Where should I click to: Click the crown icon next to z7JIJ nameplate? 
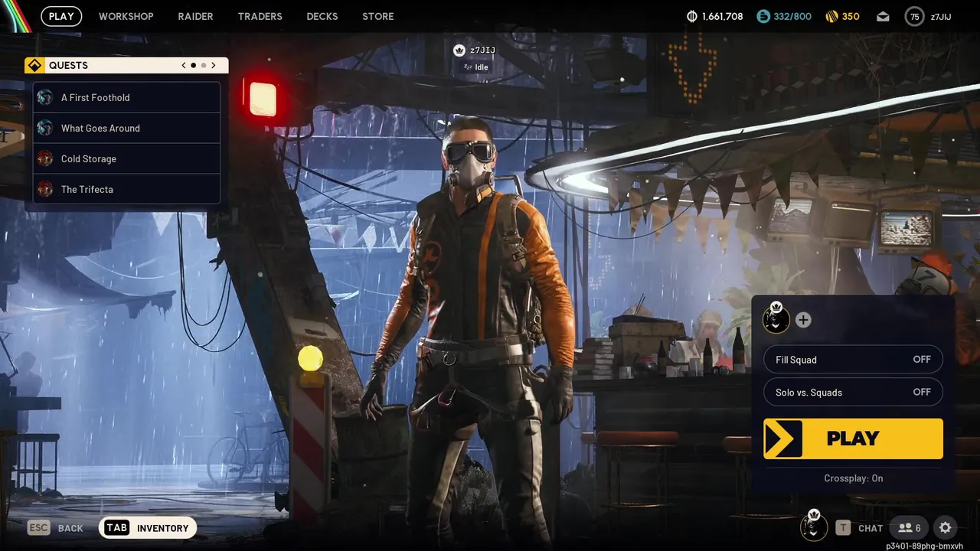point(459,51)
